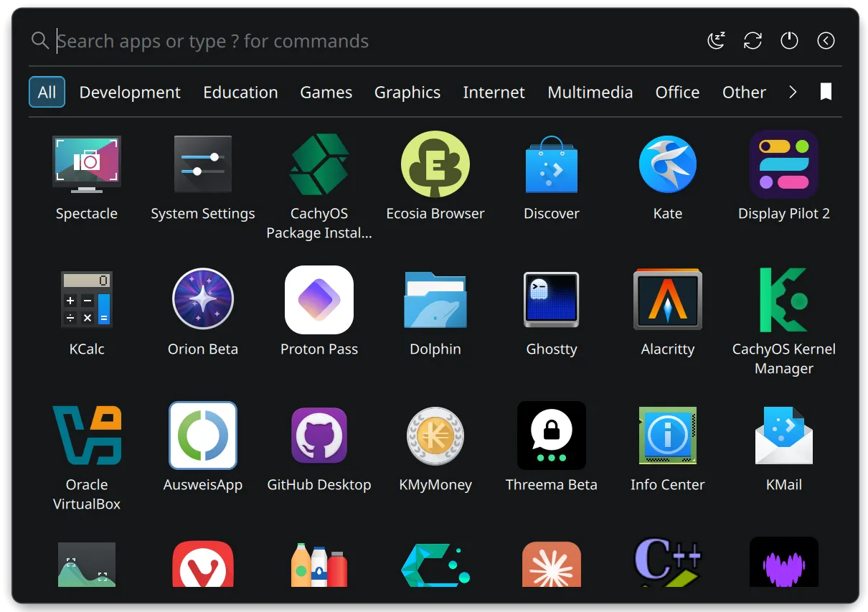Launch GitHub Desktop
This screenshot has height=612, width=868.
coord(319,435)
